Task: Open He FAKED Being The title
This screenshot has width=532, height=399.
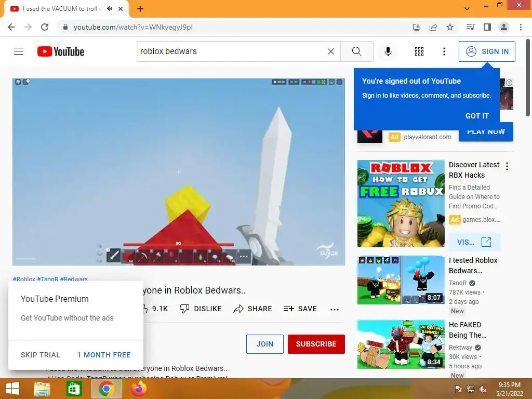Action: point(468,330)
